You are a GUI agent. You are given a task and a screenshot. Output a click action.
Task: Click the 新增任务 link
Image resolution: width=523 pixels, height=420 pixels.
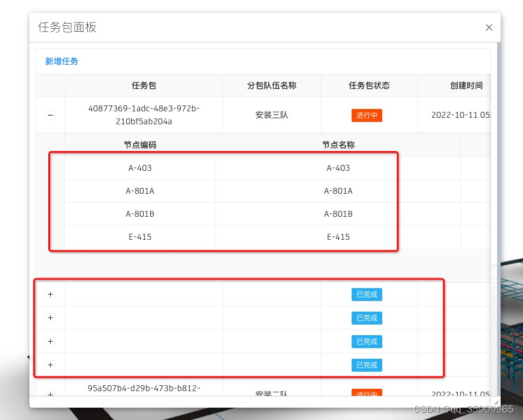pos(62,61)
